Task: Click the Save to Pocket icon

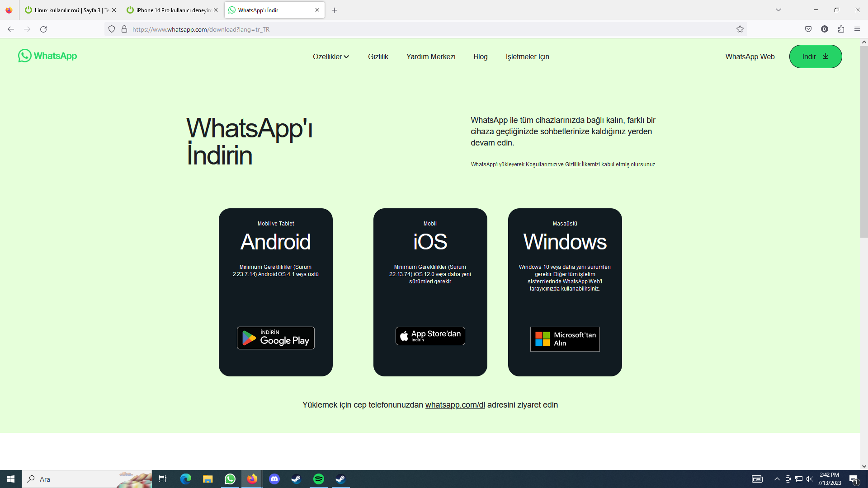Action: 808,29
